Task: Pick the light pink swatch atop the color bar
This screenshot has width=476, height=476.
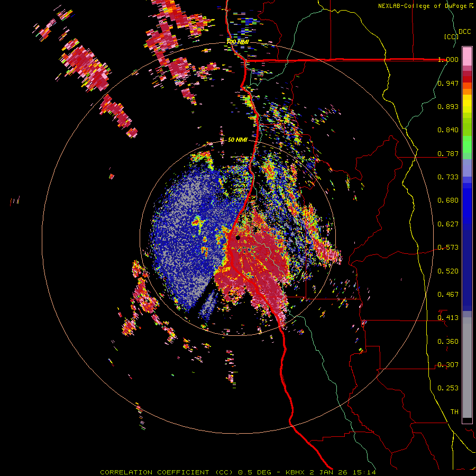Action: (x=467, y=57)
